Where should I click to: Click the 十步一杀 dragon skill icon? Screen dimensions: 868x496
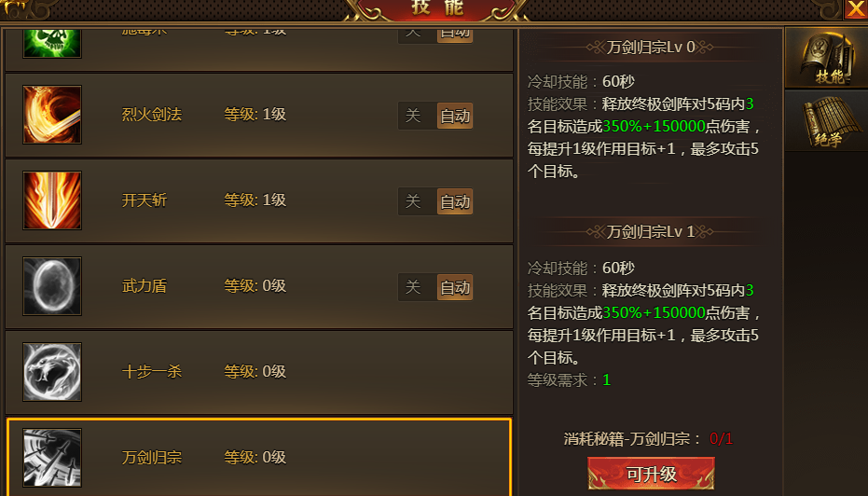[x=52, y=372]
